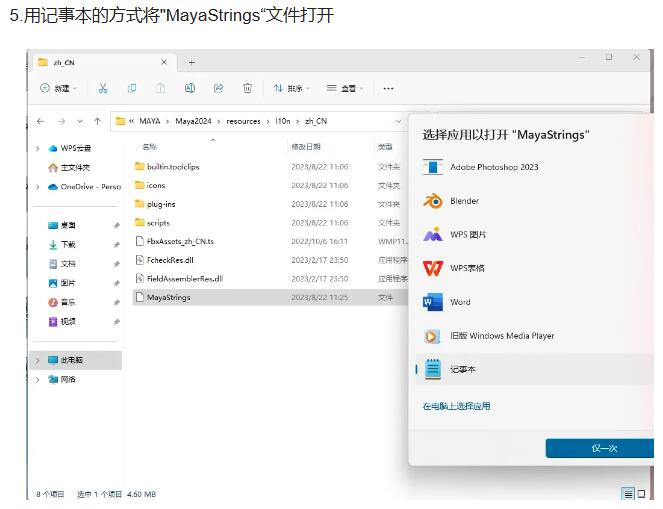Click 在电脑上选择应用 link
This screenshot has width=663, height=509.
tap(456, 406)
